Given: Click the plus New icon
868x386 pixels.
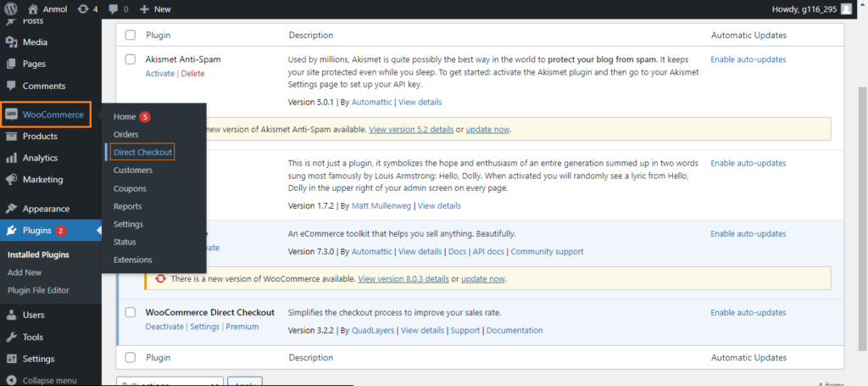Looking at the screenshot, I should (x=144, y=9).
